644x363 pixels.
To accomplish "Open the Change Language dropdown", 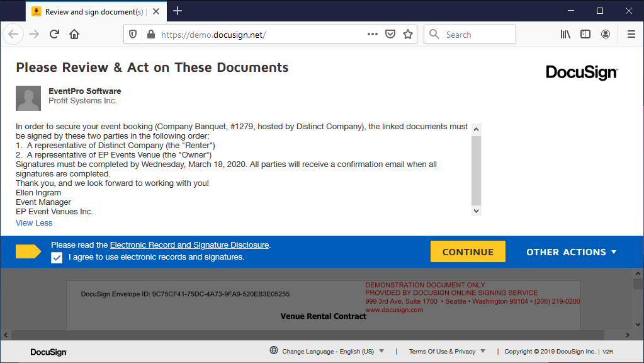I will tap(332, 352).
